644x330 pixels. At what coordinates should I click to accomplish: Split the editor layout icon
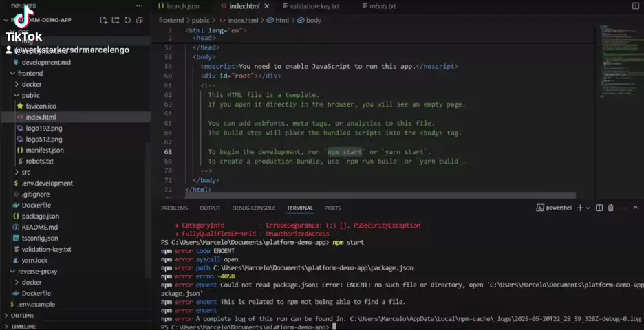click(x=635, y=6)
